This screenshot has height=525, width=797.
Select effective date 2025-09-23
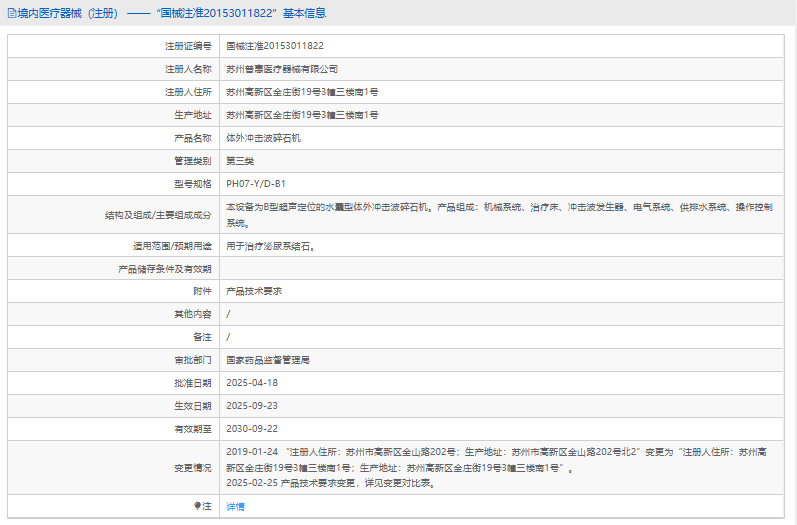[252, 406]
